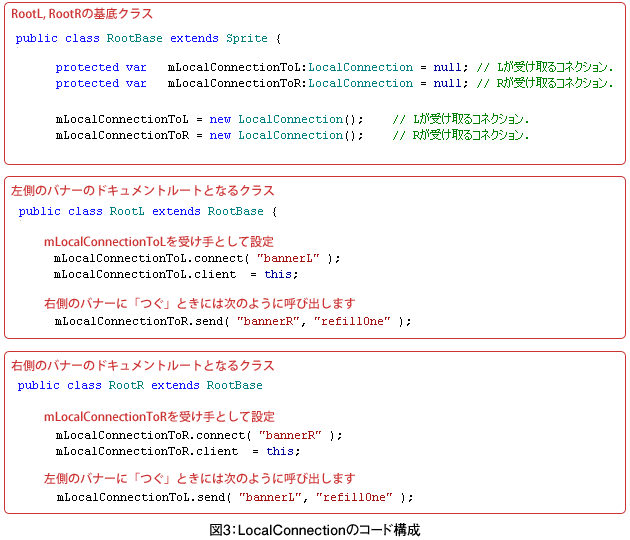Click the line 'mLocalConnectionToR = new LocalConnection();'

(x=209, y=135)
